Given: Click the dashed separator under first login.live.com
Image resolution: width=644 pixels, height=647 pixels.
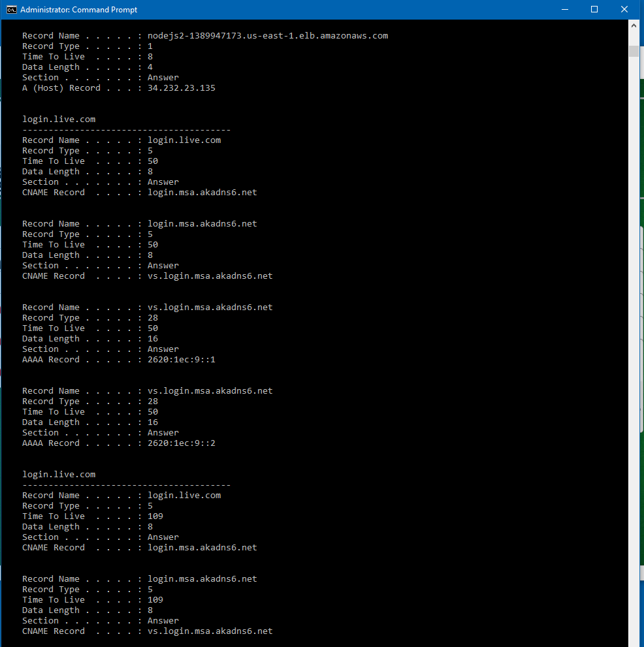Looking at the screenshot, I should 126,130.
